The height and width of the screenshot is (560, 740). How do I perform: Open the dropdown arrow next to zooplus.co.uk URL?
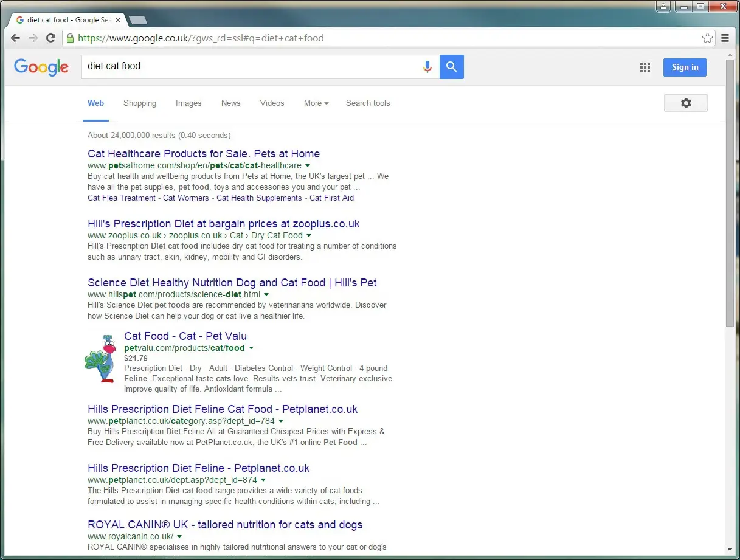[x=309, y=235]
